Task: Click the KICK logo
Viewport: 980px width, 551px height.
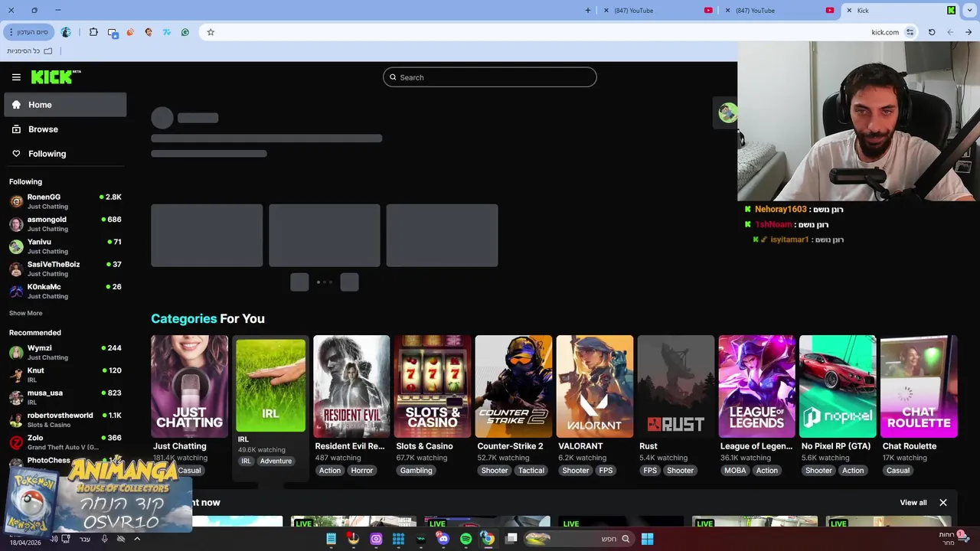Action: pos(56,77)
